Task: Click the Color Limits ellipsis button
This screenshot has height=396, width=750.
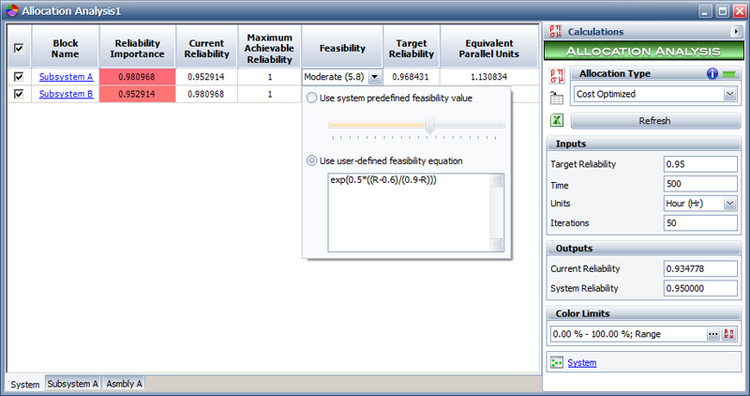Action: point(713,334)
